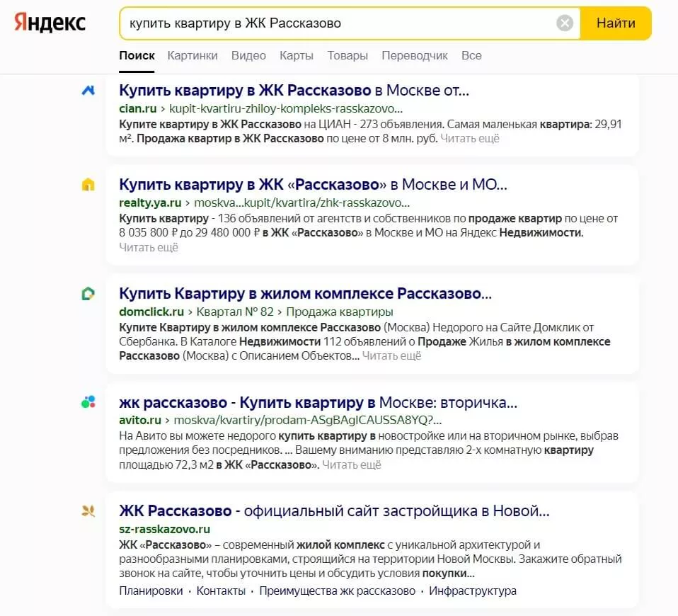Open the moskva/kvartiry/prodam Avito path
The width and height of the screenshot is (678, 616).
(308, 420)
